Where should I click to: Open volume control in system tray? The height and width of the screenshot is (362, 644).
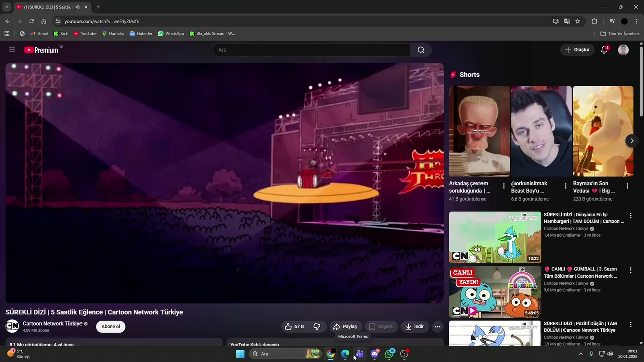(x=610, y=354)
